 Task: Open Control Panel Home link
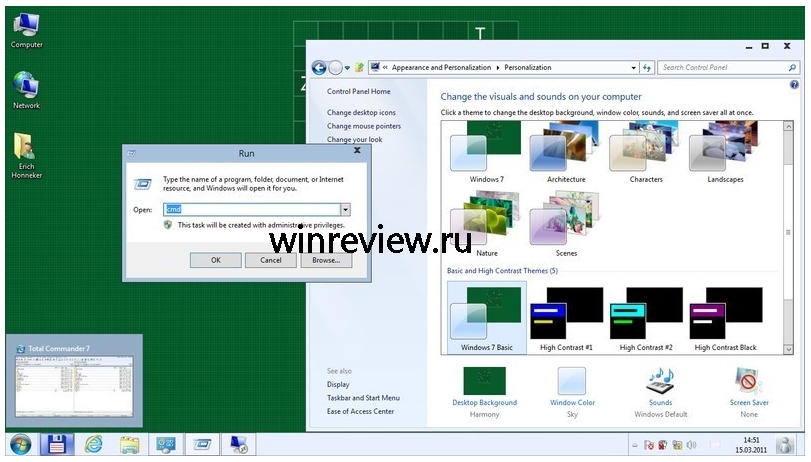358,92
